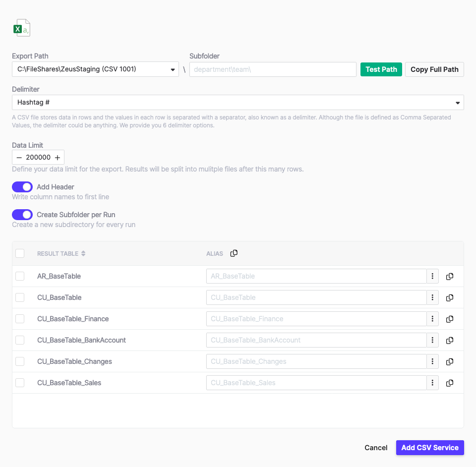Check the AR_BaseTable checkbox
This screenshot has height=467, width=476.
click(20, 276)
